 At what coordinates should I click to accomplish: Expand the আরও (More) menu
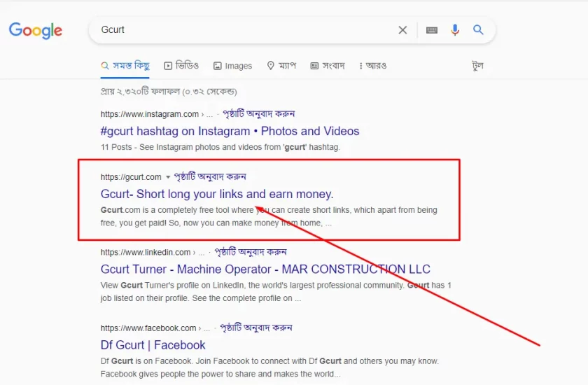click(373, 66)
